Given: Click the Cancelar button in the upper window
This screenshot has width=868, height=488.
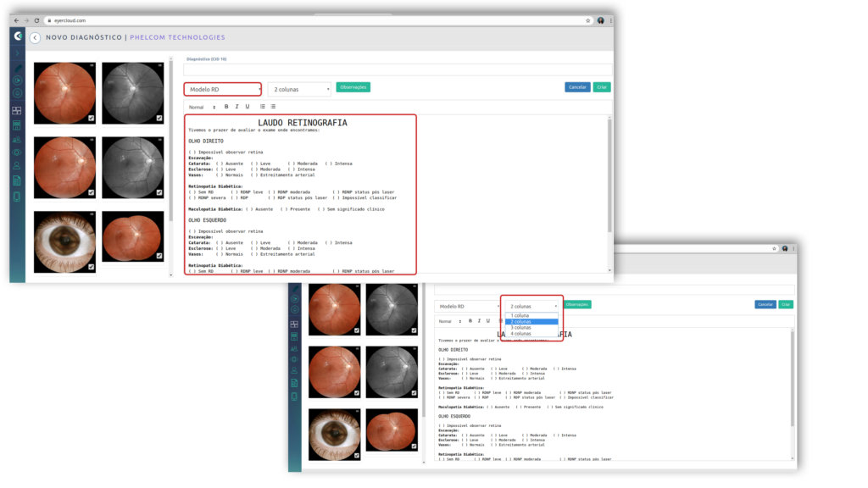Looking at the screenshot, I should click(x=577, y=87).
